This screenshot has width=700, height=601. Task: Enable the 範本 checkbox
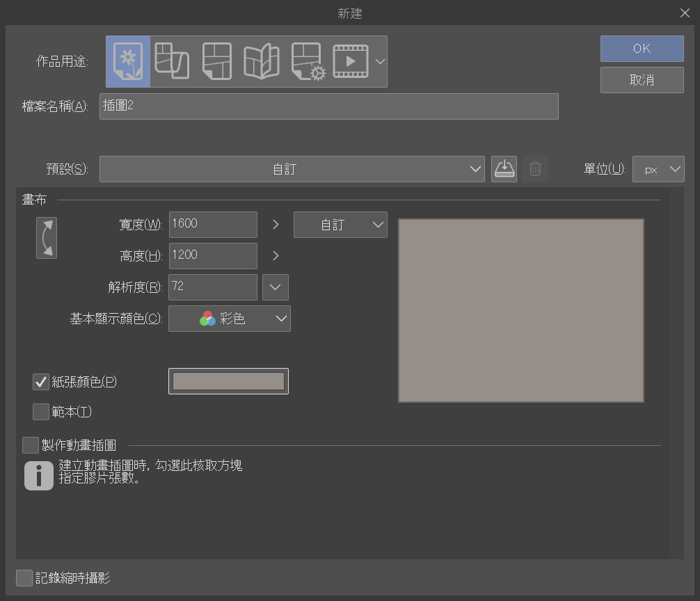pos(41,412)
